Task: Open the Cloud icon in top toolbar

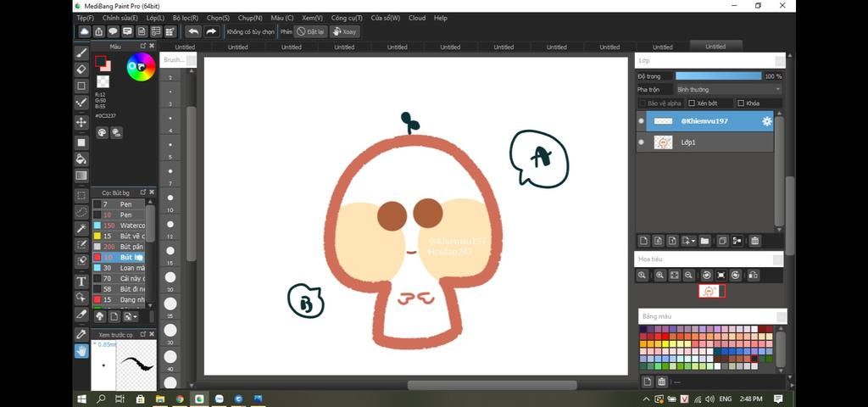Action: (x=84, y=31)
